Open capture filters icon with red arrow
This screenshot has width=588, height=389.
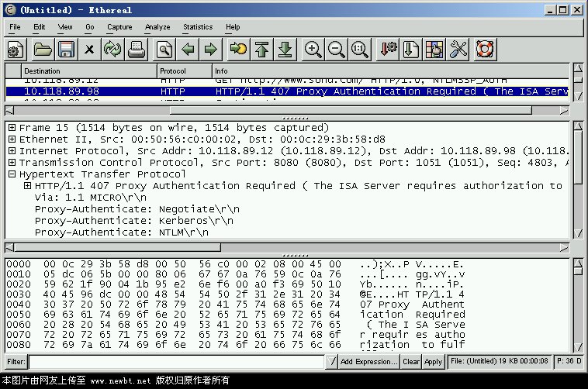[388, 49]
